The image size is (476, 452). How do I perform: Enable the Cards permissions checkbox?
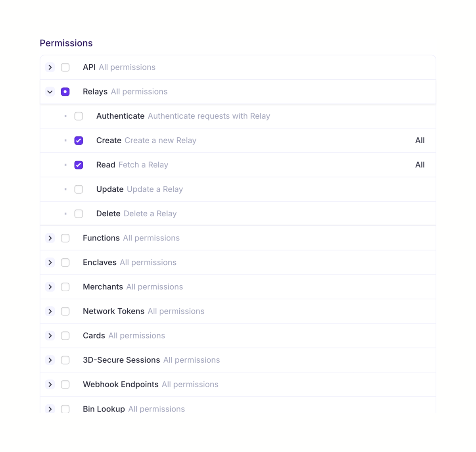tap(65, 335)
